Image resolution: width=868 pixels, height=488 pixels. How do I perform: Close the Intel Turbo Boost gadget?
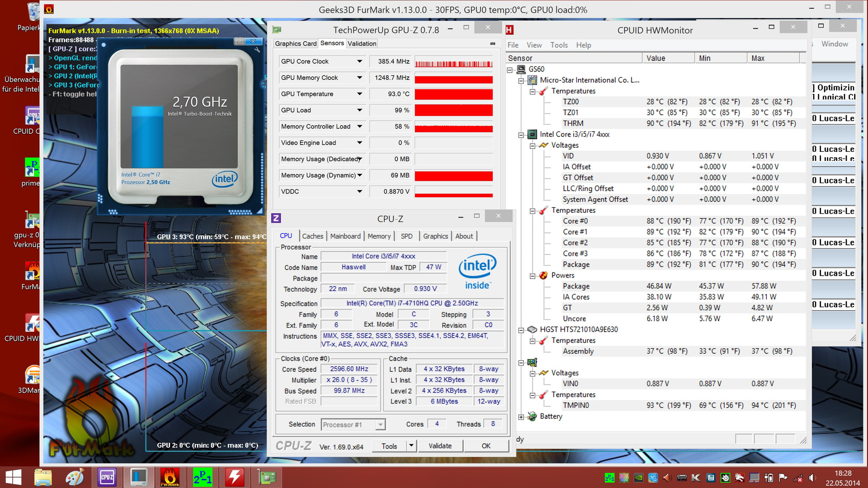click(x=254, y=41)
